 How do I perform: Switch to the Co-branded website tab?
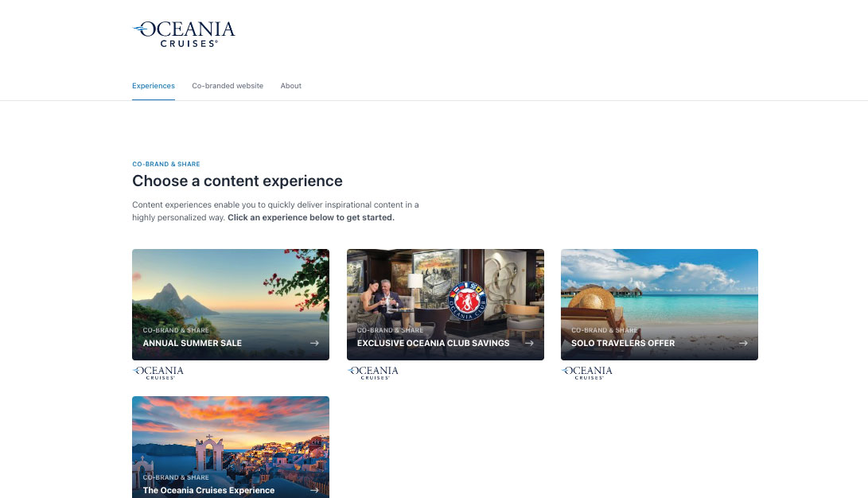coord(228,86)
